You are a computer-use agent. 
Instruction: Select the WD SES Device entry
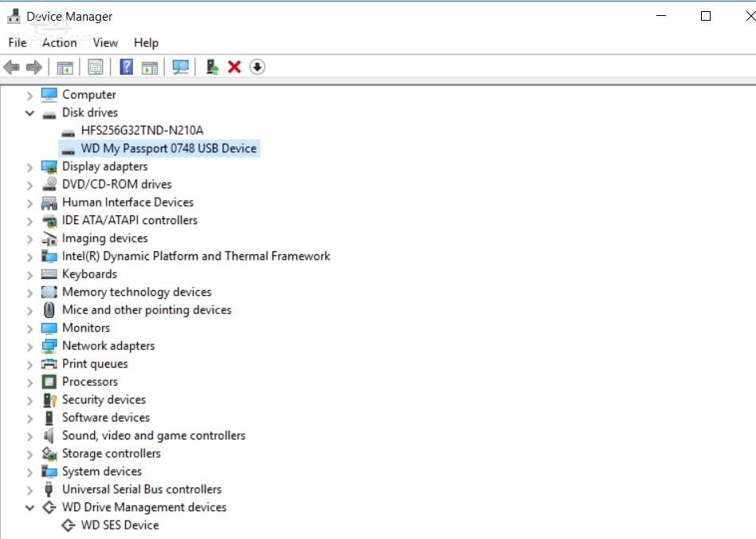[120, 525]
